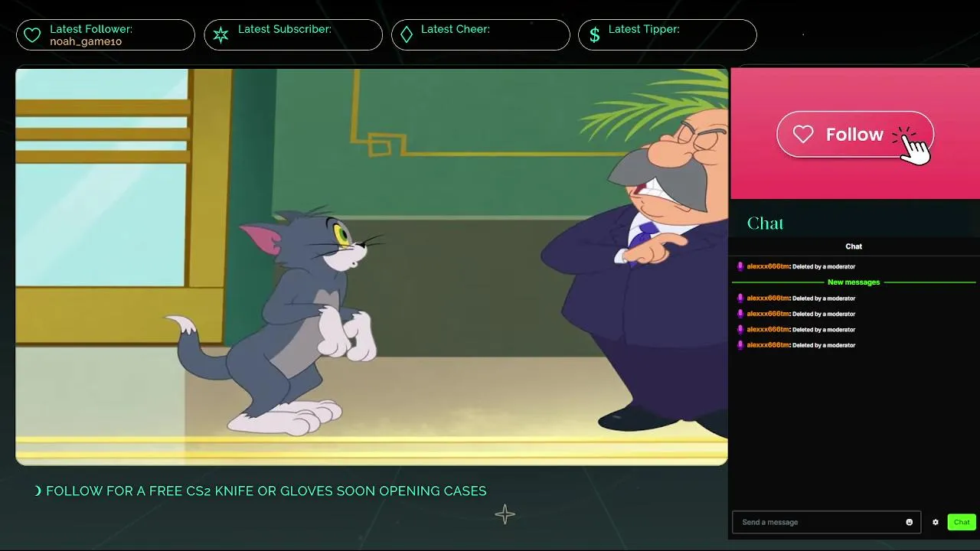
Task: Open the first alexxx666tm username in chat
Action: click(768, 266)
